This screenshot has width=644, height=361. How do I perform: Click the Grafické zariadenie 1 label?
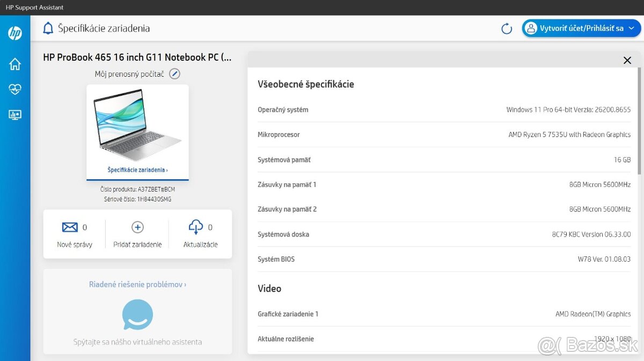[x=288, y=314]
